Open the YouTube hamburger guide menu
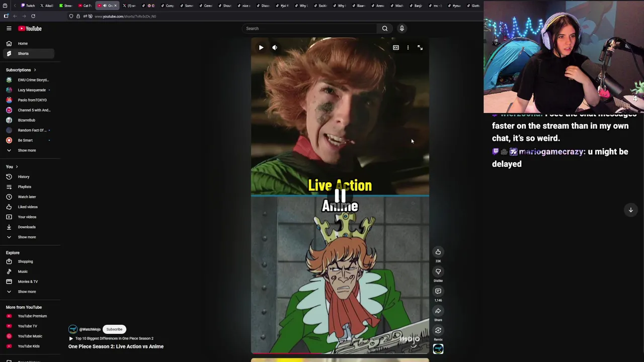The image size is (644, 362). pyautogui.click(x=9, y=29)
